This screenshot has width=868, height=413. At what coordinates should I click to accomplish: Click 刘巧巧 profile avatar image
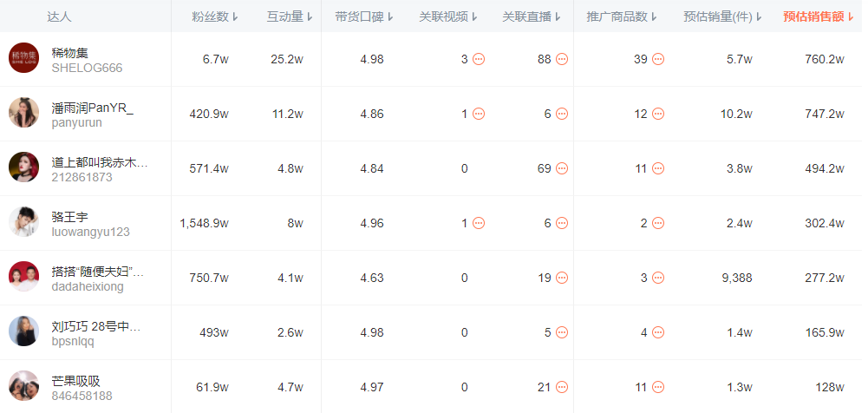[x=24, y=332]
